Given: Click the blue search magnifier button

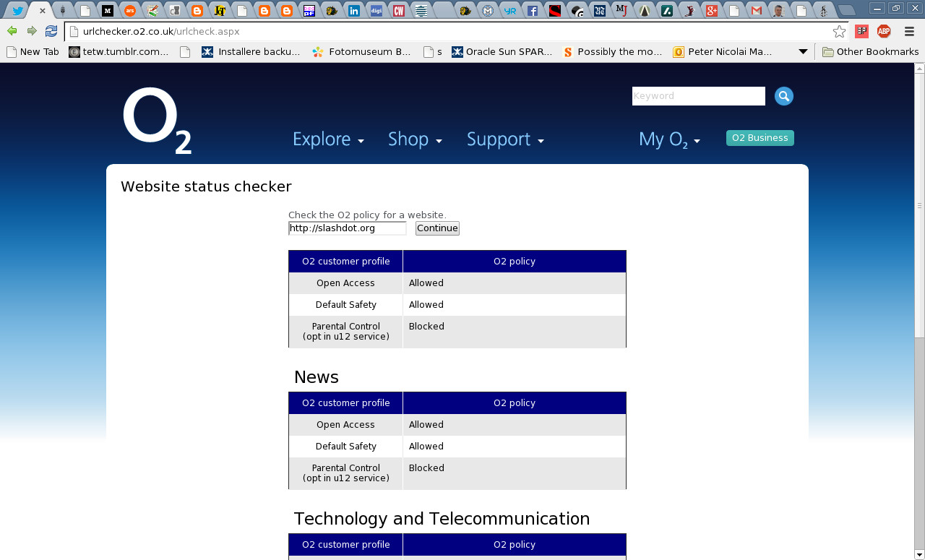Looking at the screenshot, I should click(x=784, y=96).
